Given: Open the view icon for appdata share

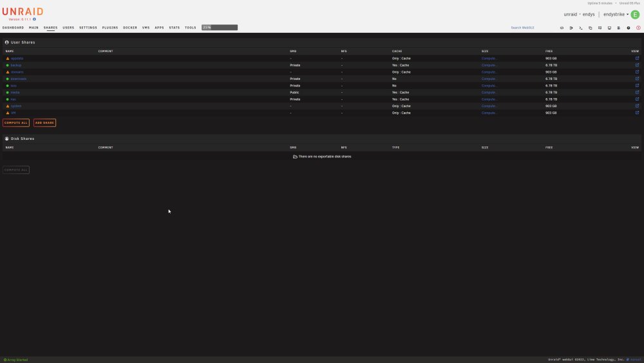Looking at the screenshot, I should click(637, 59).
